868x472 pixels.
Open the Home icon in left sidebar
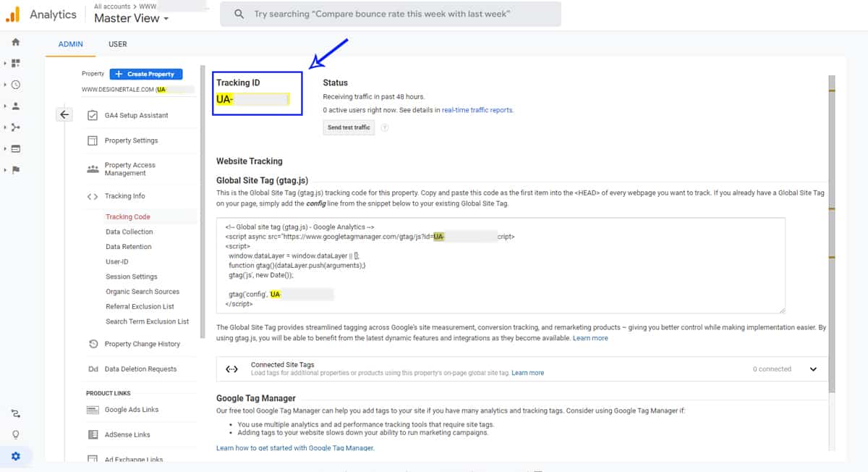[16, 42]
